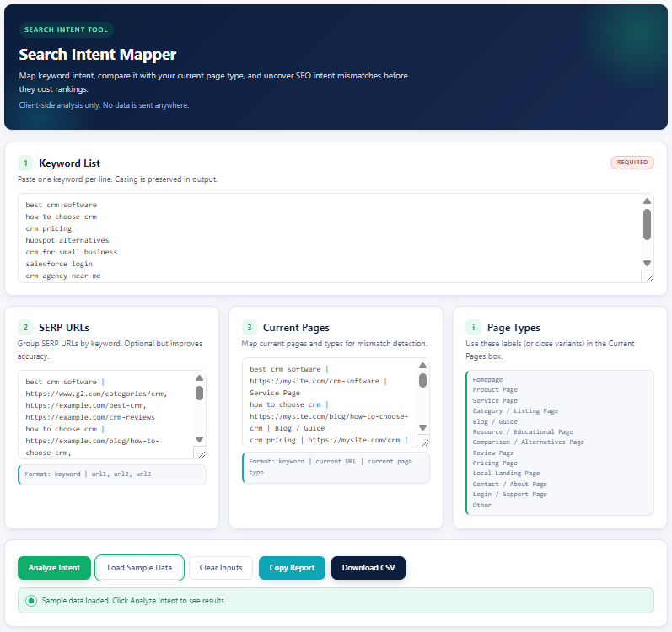Image resolution: width=672 pixels, height=632 pixels.
Task: Click keyword line 'crm for small business'
Action: coord(71,252)
